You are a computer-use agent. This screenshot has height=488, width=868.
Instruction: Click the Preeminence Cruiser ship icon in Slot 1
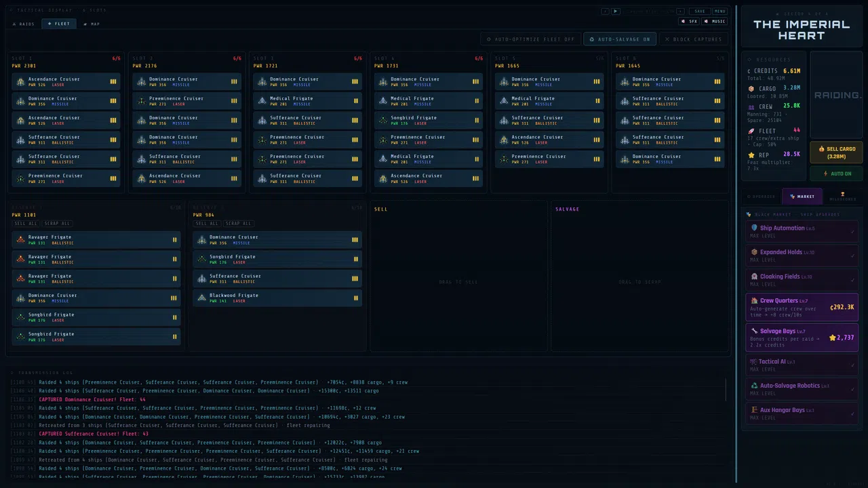coord(21,178)
